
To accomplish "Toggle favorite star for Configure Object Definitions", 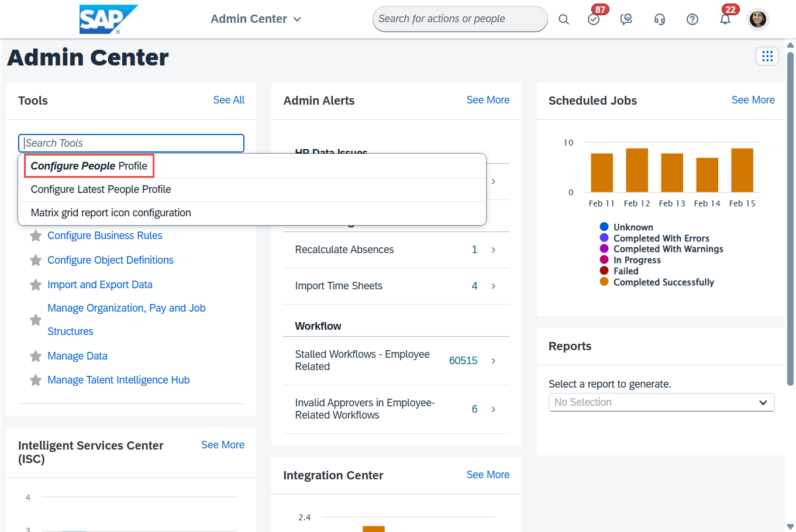I will [36, 260].
